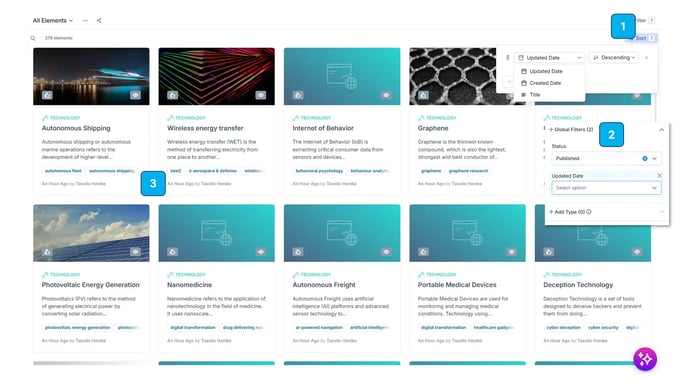Remove the Updated Date filter
Image resolution: width=688 pixels, height=380 pixels.
tap(659, 176)
